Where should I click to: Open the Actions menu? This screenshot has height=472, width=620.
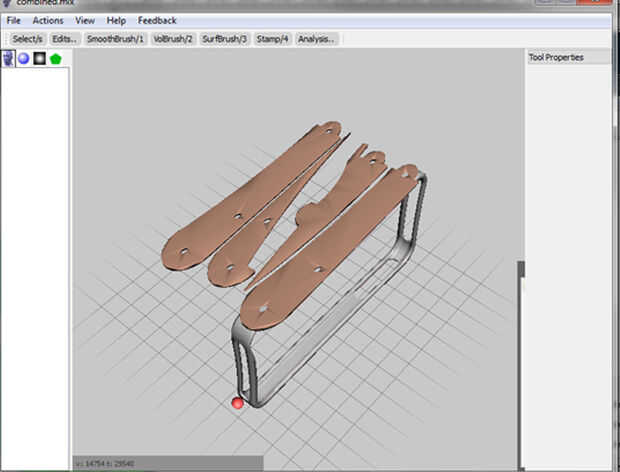click(x=47, y=20)
